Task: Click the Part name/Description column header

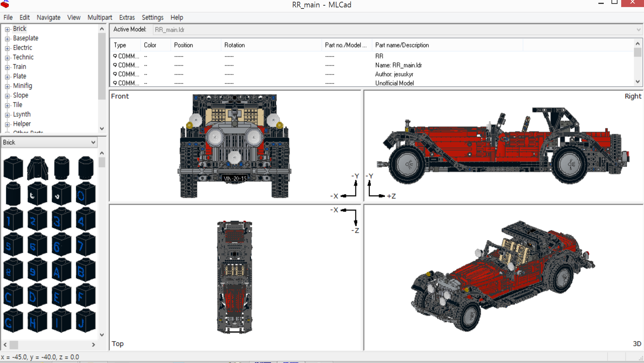Action: (x=402, y=45)
